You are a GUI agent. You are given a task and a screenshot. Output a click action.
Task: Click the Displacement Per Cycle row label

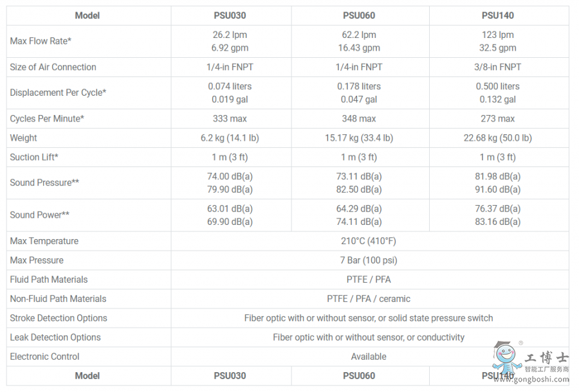point(58,93)
